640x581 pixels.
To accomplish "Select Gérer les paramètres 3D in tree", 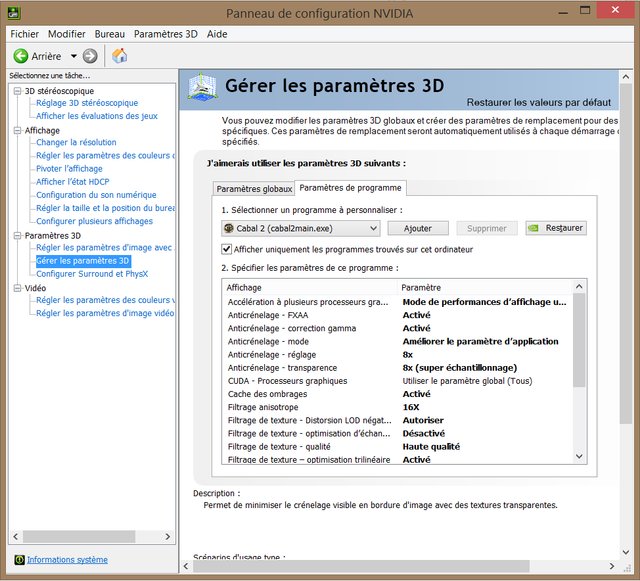I will point(83,260).
